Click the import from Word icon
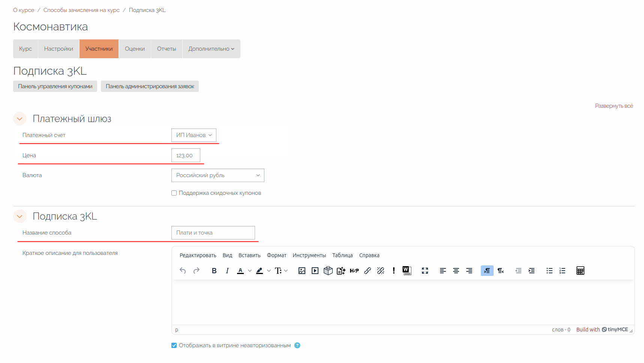 pyautogui.click(x=407, y=271)
